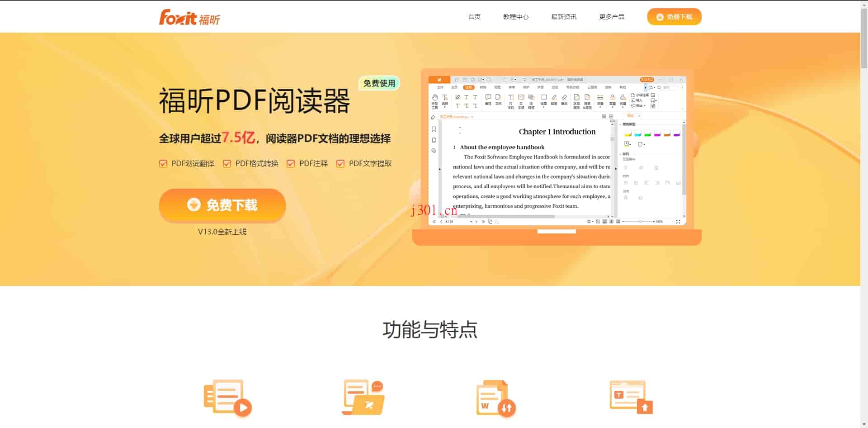
Task: Pick the orange highlighter swatch in preview panel
Action: pyautogui.click(x=667, y=133)
